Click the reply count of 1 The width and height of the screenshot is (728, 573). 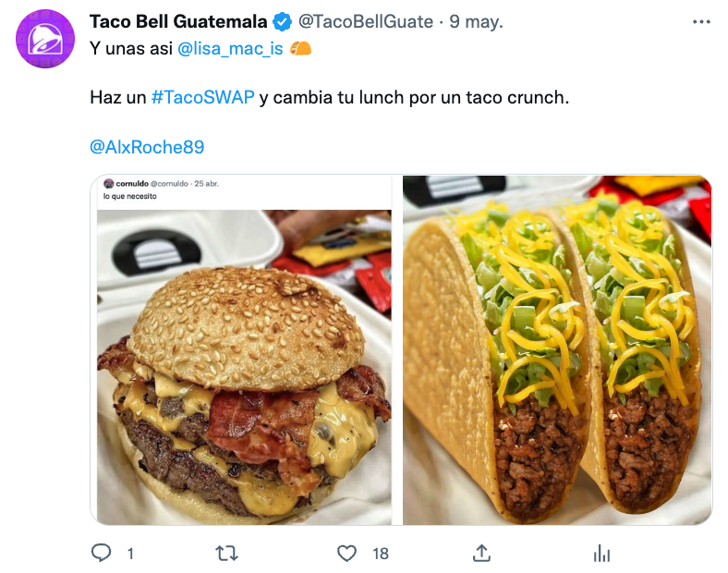tap(130, 554)
